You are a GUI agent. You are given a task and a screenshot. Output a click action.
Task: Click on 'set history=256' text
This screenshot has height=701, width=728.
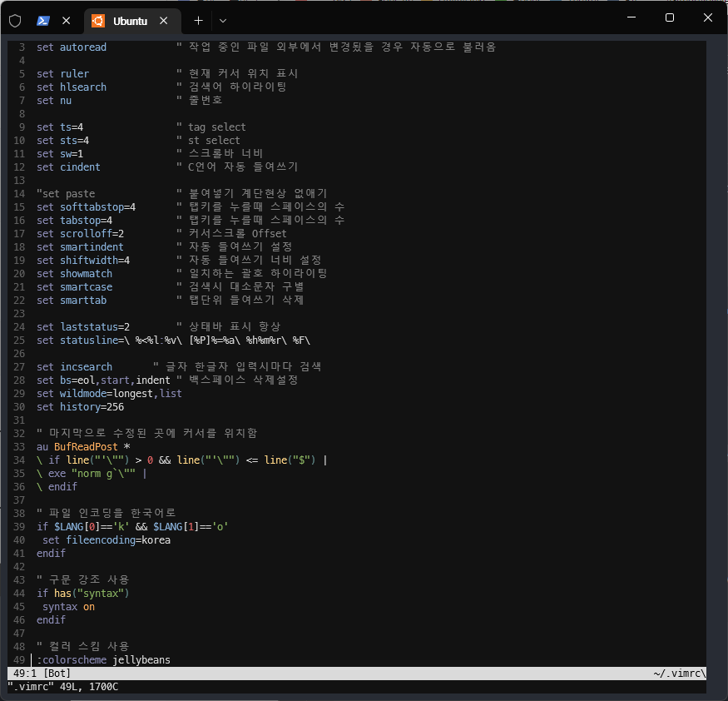[81, 407]
